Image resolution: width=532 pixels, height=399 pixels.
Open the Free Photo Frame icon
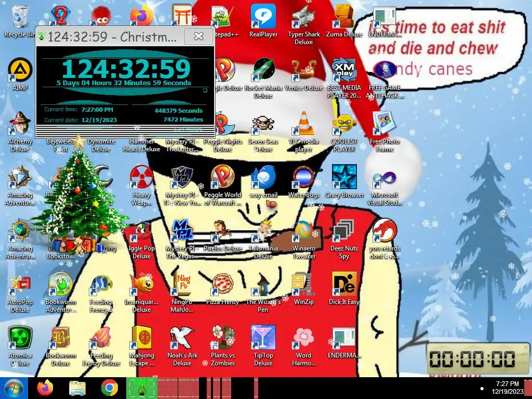tap(384, 131)
